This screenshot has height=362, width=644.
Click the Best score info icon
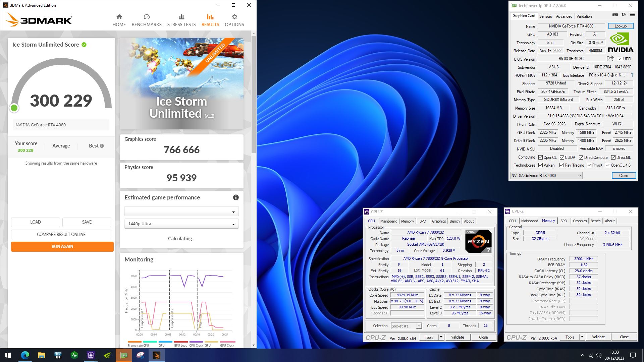102,146
